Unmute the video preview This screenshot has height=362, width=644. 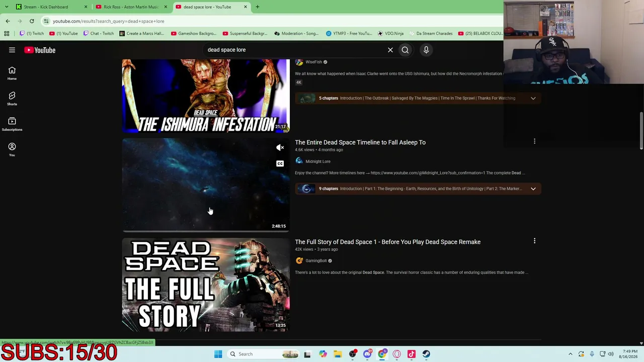pyautogui.click(x=280, y=147)
